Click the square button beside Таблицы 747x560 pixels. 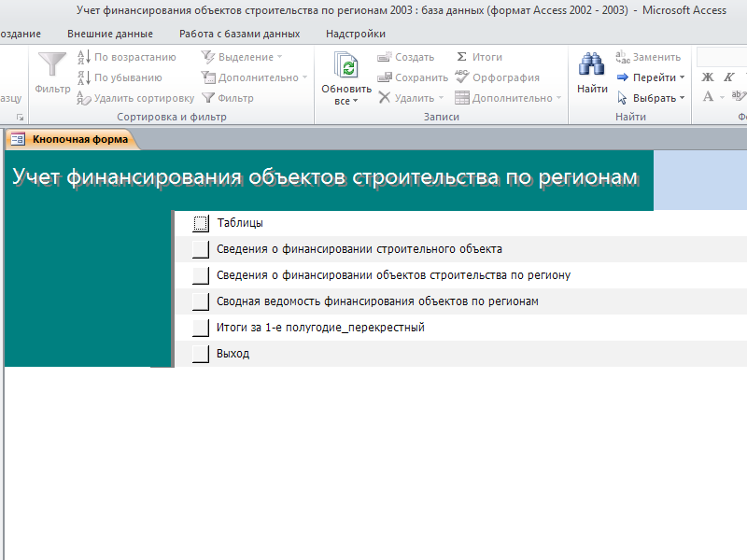[201, 223]
